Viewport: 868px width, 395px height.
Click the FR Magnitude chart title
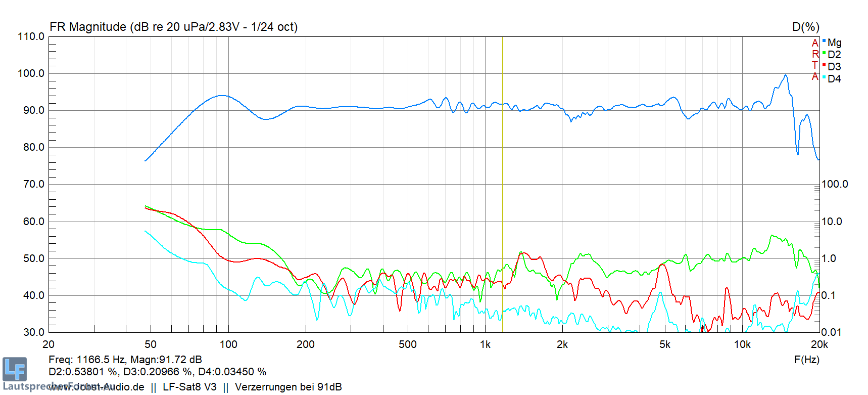click(x=173, y=27)
